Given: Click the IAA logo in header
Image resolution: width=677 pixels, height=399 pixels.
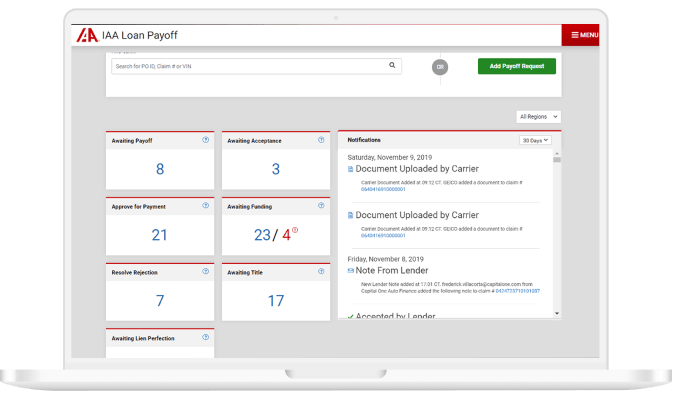Looking at the screenshot, I should pos(87,35).
